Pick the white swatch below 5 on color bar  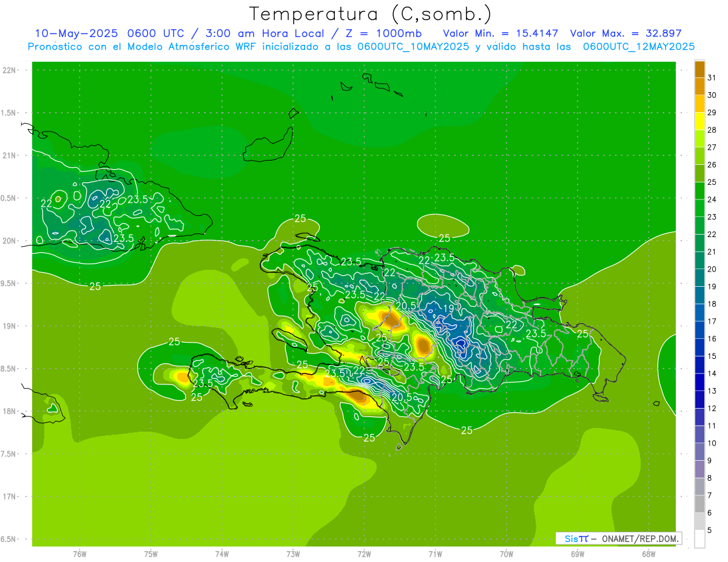[699, 538]
